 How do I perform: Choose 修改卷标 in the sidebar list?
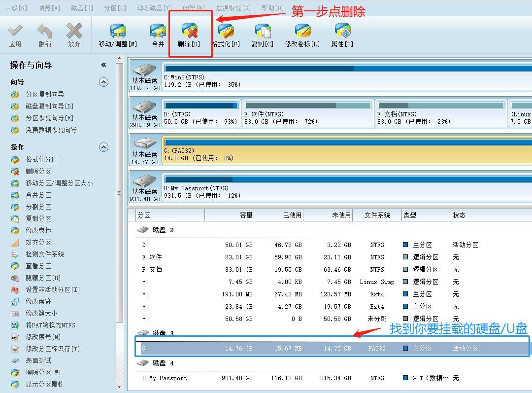pyautogui.click(x=38, y=230)
